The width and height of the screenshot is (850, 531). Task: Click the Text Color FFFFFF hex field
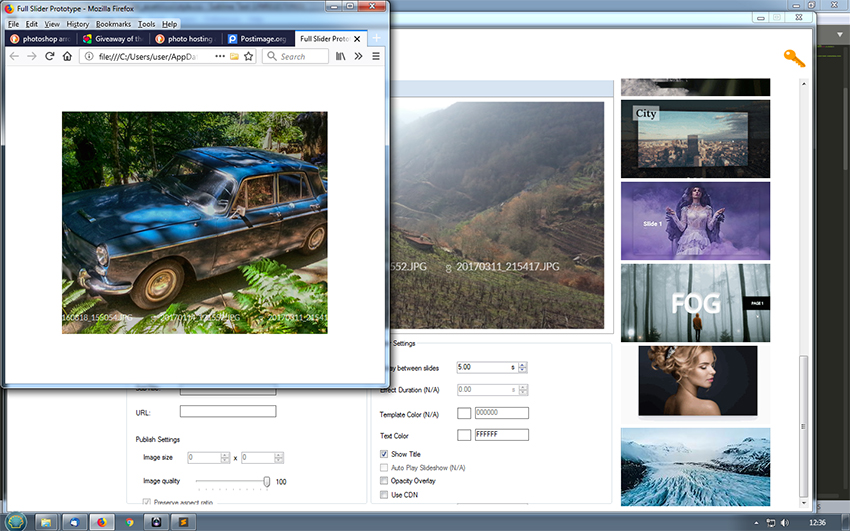[501, 435]
